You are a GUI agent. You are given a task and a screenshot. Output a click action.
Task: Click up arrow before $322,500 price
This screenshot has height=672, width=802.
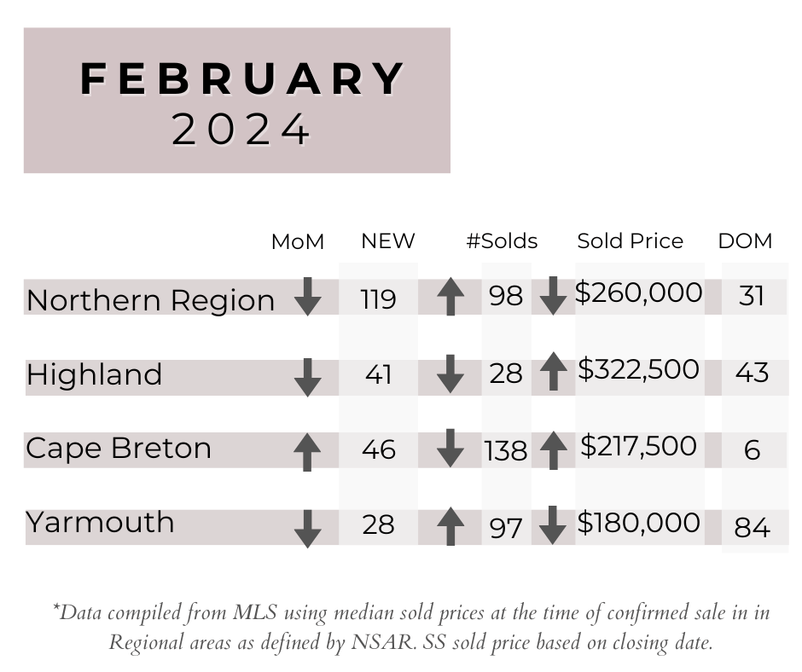coord(554,371)
